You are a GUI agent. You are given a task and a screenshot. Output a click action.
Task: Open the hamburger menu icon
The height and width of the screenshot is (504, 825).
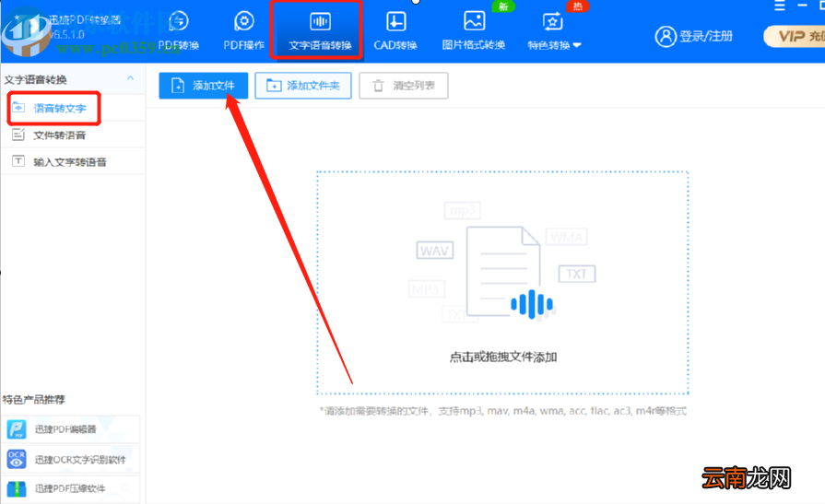(x=780, y=6)
